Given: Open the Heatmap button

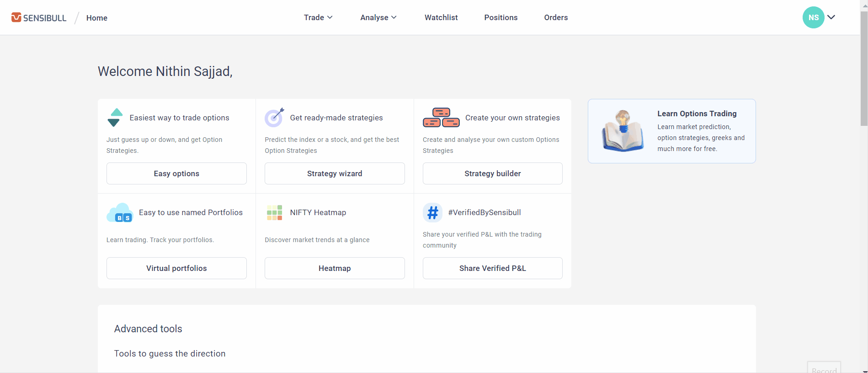Looking at the screenshot, I should click(x=335, y=268).
